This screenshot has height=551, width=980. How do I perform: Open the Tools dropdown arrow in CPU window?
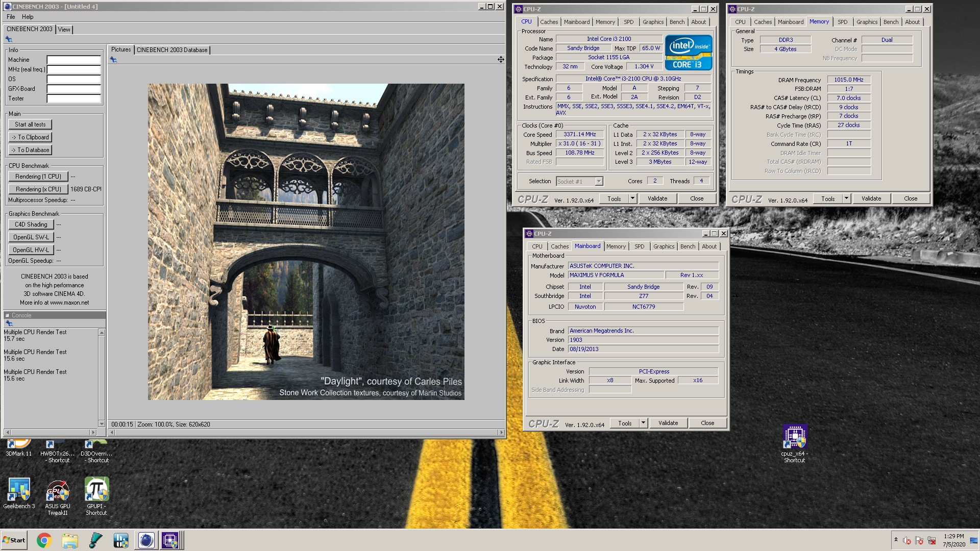633,198
